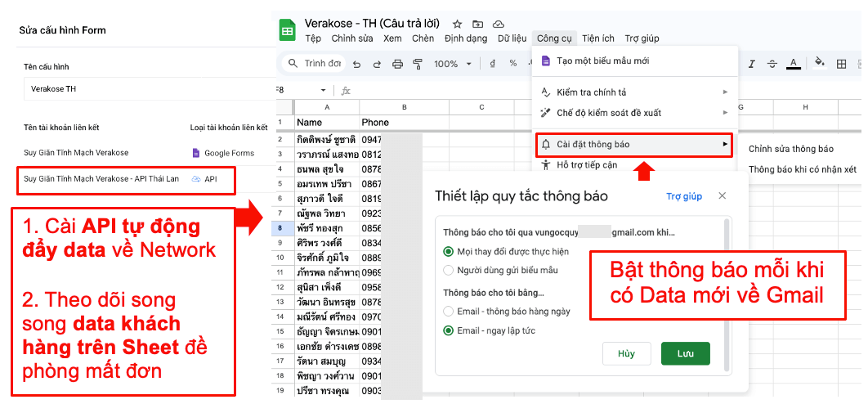Open the fill color bucket

tap(821, 63)
